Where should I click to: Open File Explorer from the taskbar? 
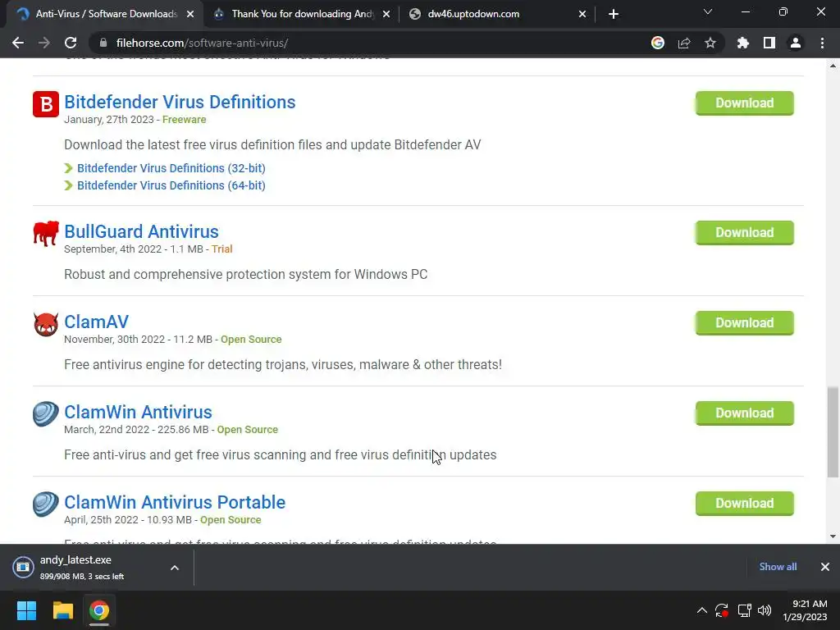(x=62, y=610)
